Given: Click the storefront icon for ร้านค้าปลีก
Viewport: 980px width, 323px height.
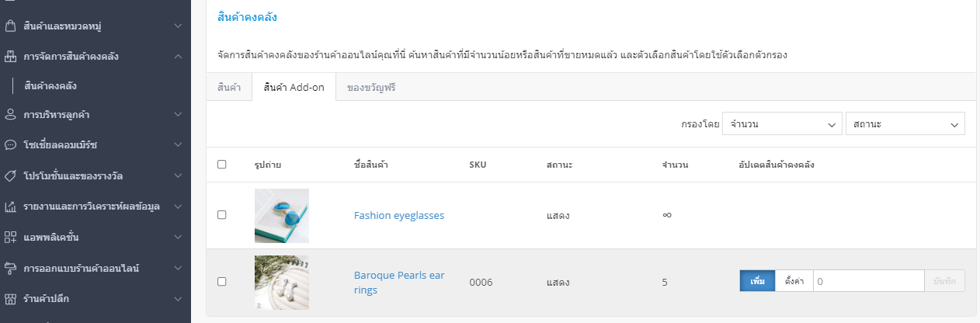Looking at the screenshot, I should (x=10, y=298).
